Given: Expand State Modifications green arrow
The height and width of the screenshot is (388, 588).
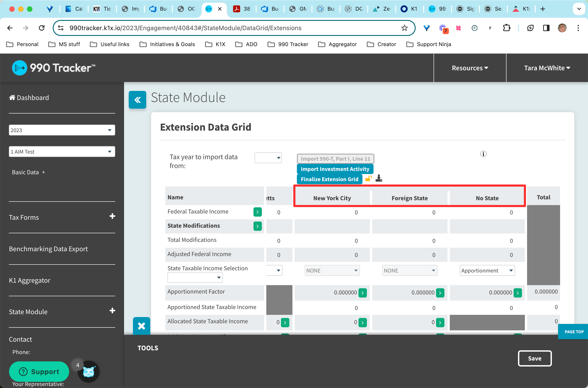Looking at the screenshot, I should pos(257,226).
